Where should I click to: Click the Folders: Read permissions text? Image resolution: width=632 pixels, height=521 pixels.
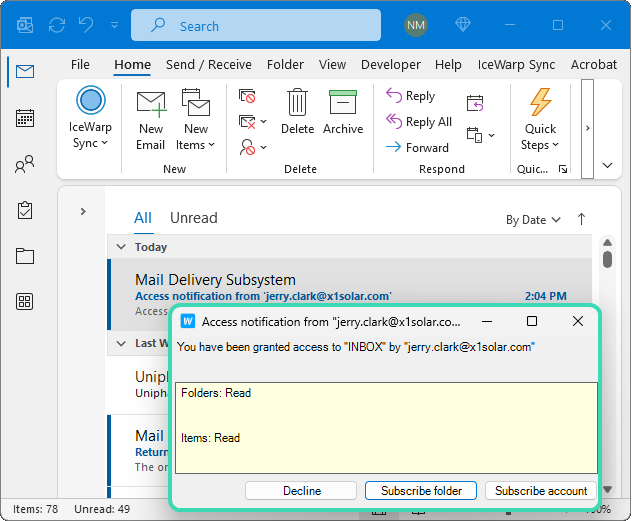coord(216,393)
